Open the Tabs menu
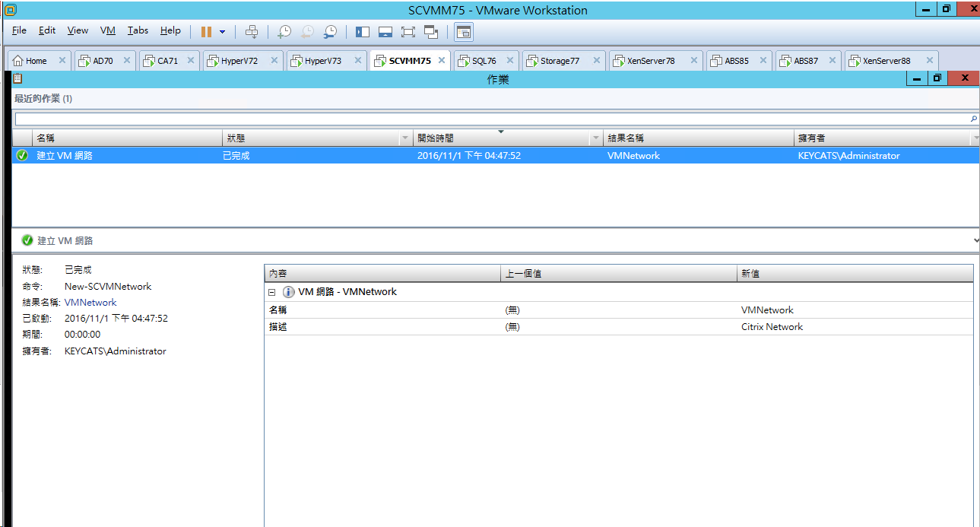980x527 pixels. [138, 30]
